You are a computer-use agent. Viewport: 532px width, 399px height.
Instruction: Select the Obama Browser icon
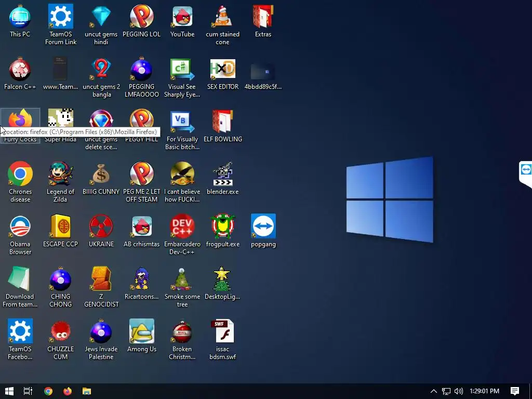[20, 227]
